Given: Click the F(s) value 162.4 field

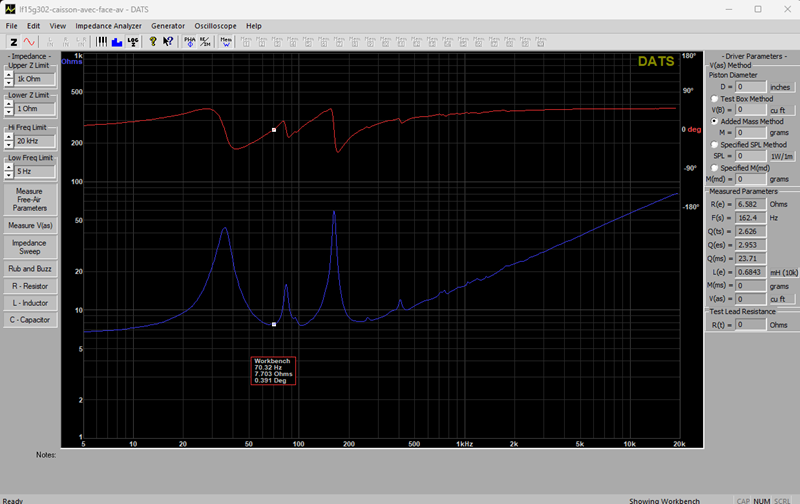Looking at the screenshot, I should click(751, 218).
